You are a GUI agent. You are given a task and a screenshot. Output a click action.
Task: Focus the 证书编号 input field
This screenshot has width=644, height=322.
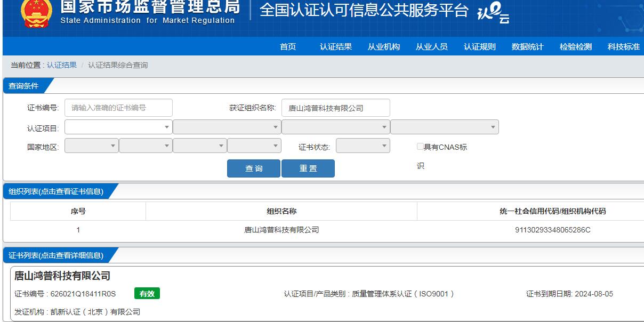(118, 108)
